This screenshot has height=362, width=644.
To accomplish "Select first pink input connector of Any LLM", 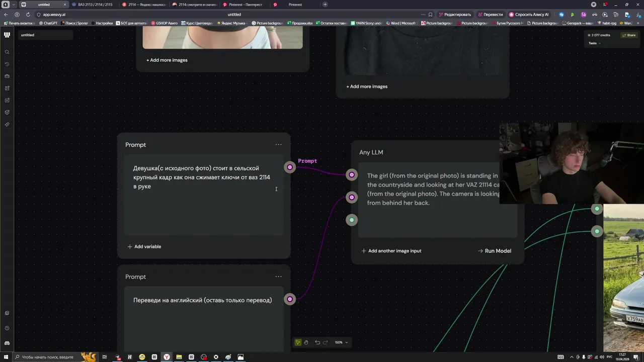I will pyautogui.click(x=352, y=174).
